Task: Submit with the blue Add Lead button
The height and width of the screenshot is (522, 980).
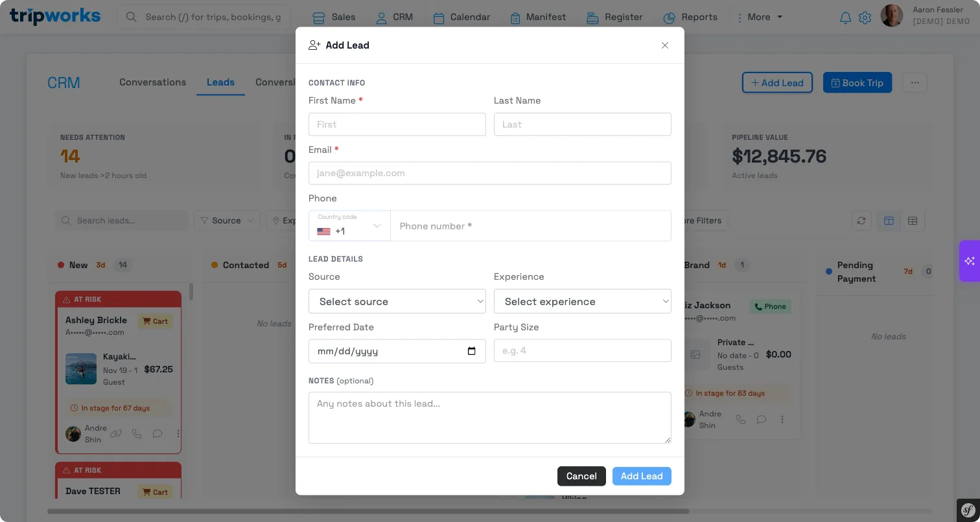Action: tap(642, 476)
